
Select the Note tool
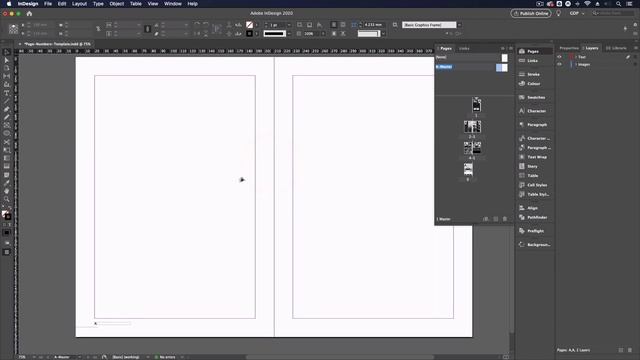pos(7,175)
